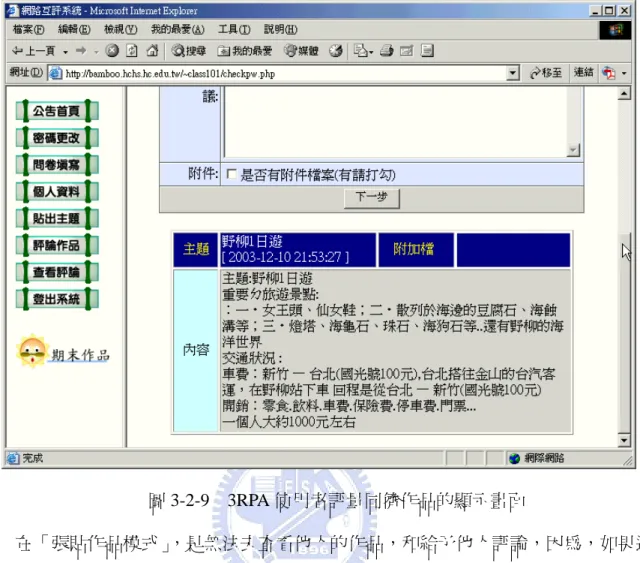Screen dimensions: 640x563
Task: Open 密碼更改 sidebar button
Action: [x=57, y=138]
